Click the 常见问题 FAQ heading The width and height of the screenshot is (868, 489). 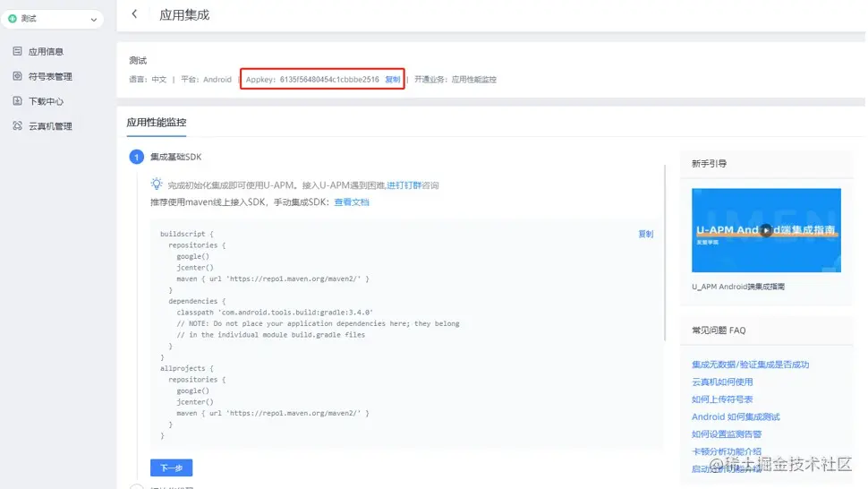[x=719, y=330]
